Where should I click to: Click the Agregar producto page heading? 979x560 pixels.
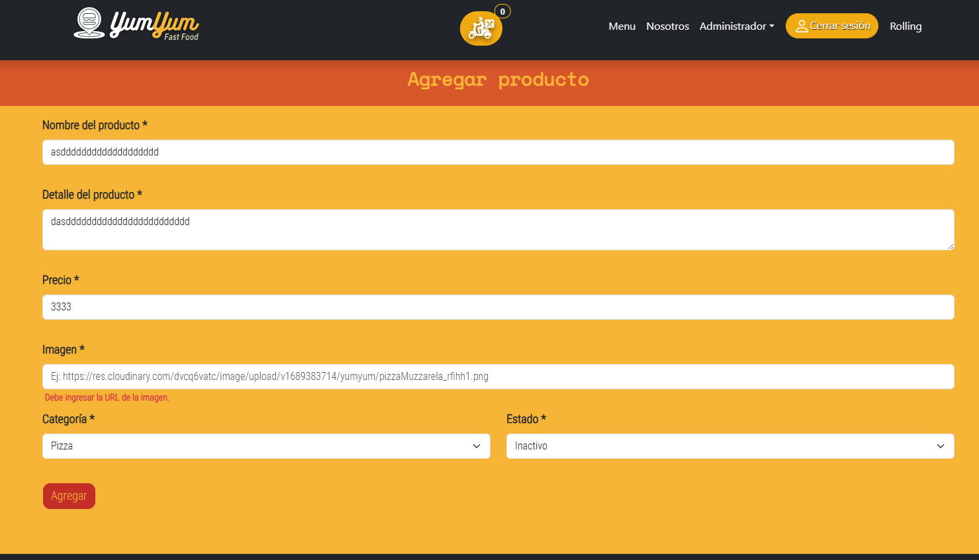pos(497,79)
